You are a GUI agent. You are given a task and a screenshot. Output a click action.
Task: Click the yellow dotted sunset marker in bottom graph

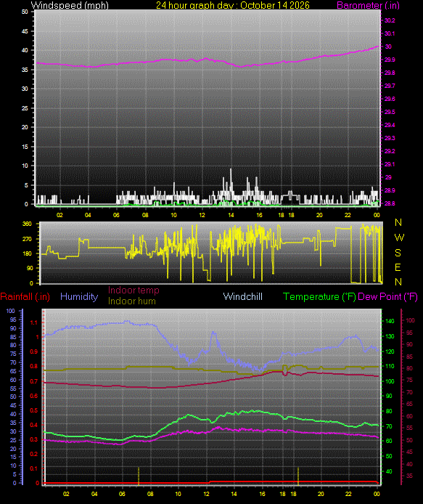(298, 476)
